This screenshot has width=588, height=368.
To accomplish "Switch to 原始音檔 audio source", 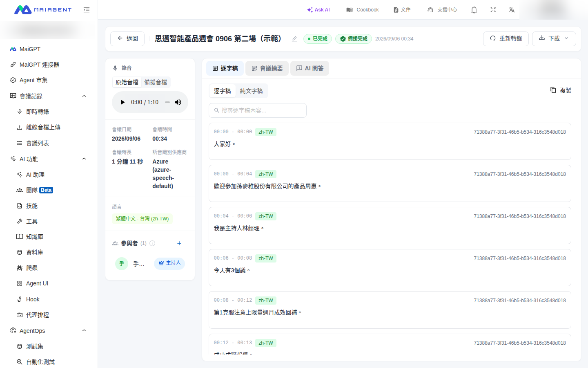I will (127, 82).
